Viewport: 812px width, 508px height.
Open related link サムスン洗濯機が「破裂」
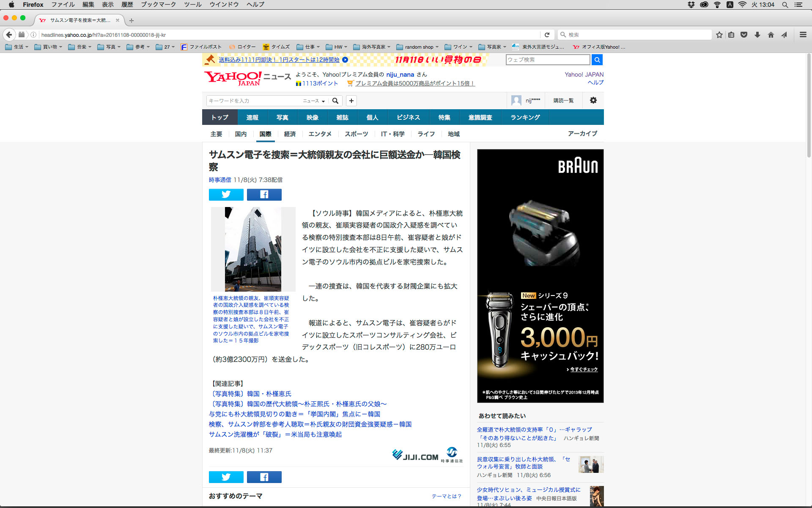click(x=275, y=434)
